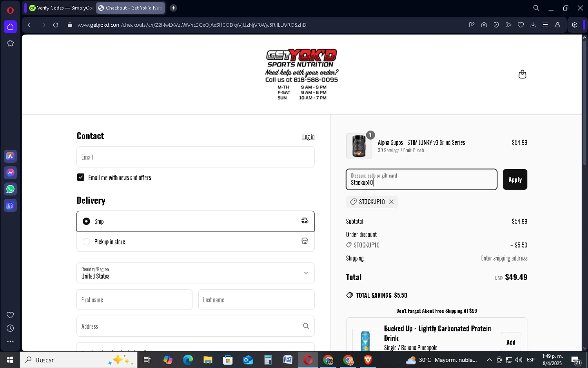Click the Apply discount button
588x368 pixels.
click(515, 179)
